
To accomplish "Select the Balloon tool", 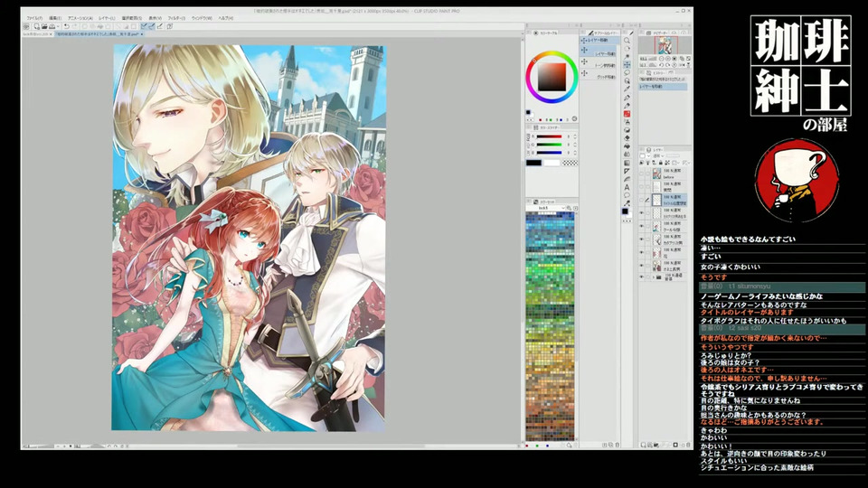I will (x=627, y=195).
